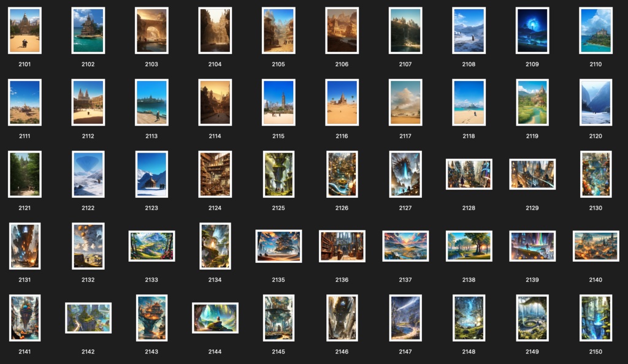628x364 pixels.
Task: Select green valley thumbnail 2119
Action: point(532,102)
